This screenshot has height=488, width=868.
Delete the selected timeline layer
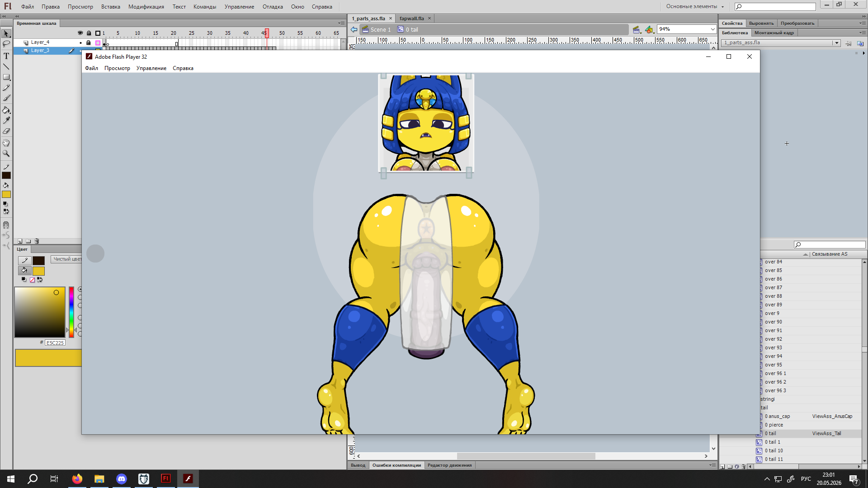[37, 241]
